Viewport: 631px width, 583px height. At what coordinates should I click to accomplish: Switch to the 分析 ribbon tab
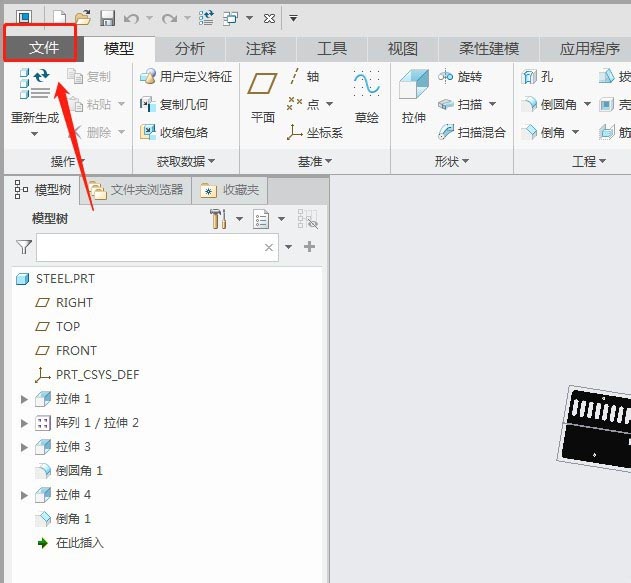tap(190, 48)
